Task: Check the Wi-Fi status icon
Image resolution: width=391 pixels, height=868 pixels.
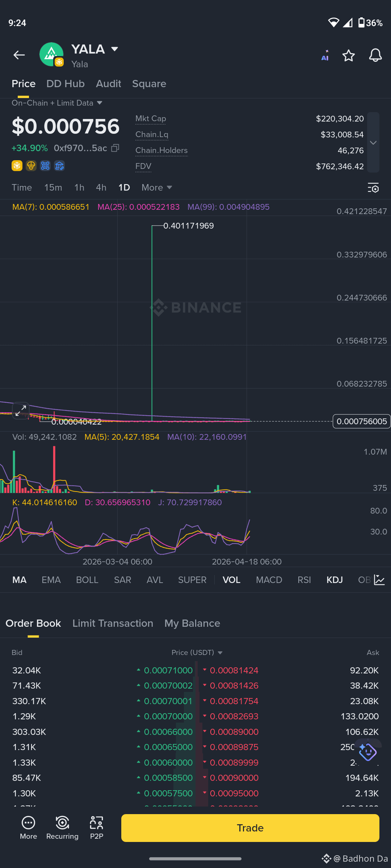Action: [333, 23]
